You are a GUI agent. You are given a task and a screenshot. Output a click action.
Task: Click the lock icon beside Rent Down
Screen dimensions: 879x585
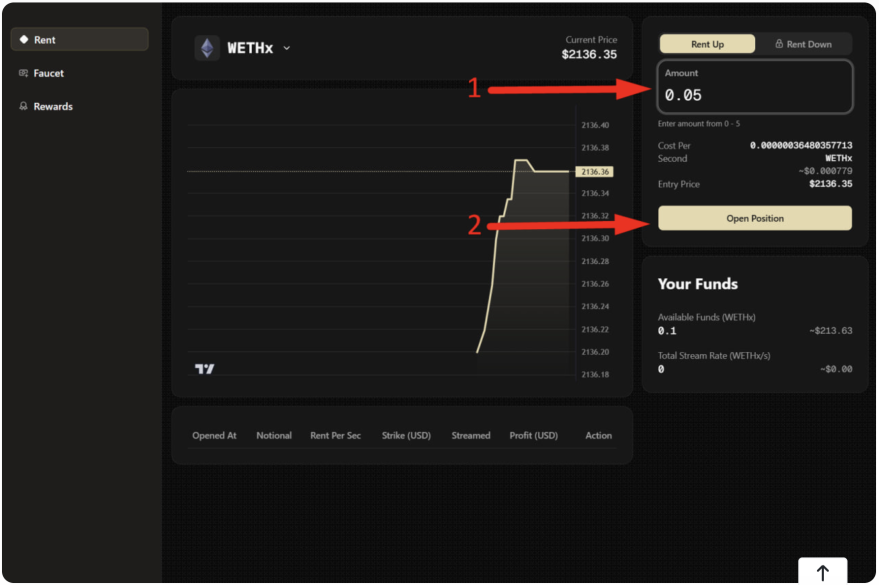click(779, 44)
